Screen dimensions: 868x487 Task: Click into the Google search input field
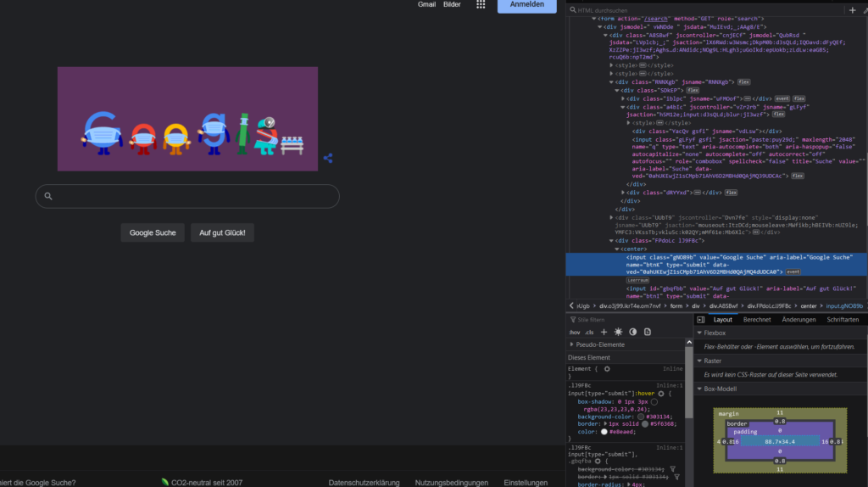tap(187, 196)
